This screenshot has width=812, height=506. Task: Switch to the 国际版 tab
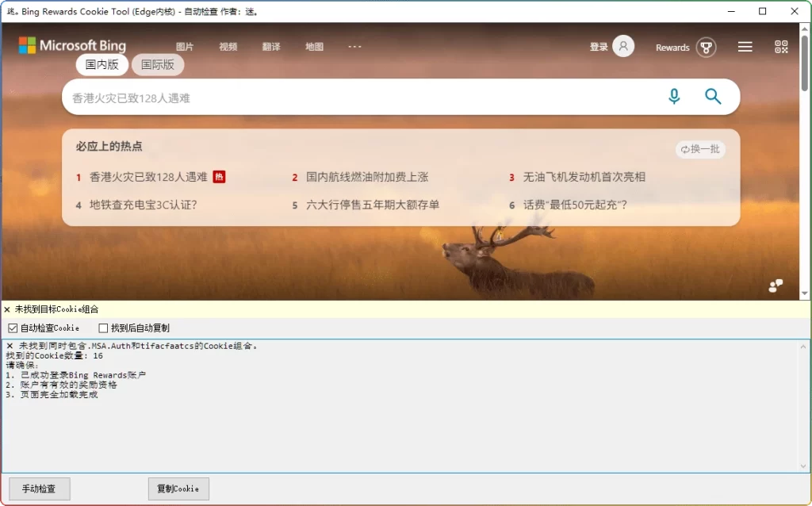point(157,65)
